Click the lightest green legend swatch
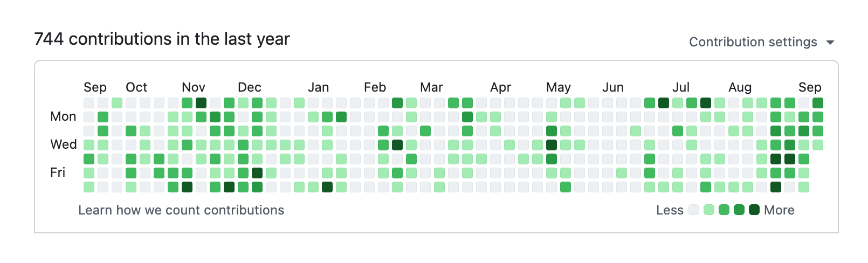This screenshot has height=263, width=868. (709, 210)
